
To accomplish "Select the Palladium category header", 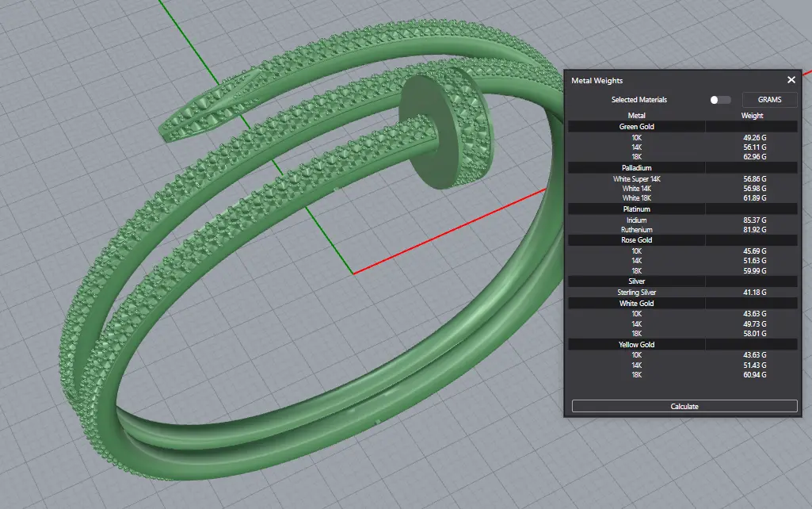I will [636, 168].
